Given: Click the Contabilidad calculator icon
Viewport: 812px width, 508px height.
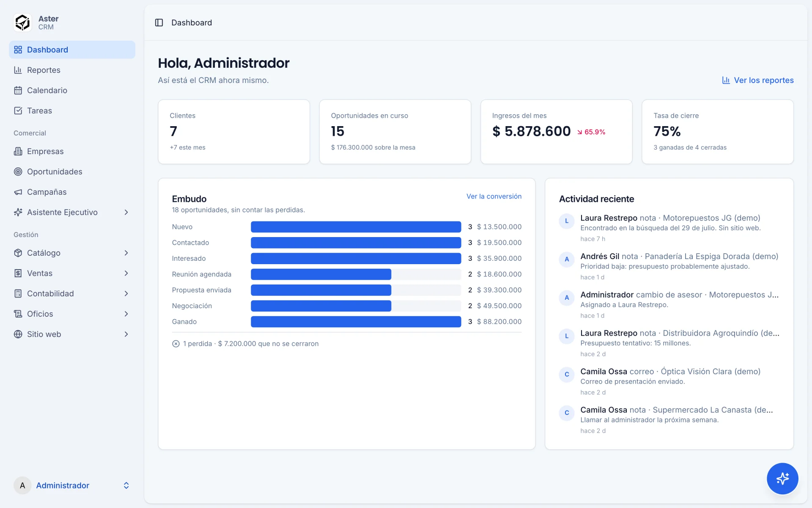Looking at the screenshot, I should click(18, 293).
